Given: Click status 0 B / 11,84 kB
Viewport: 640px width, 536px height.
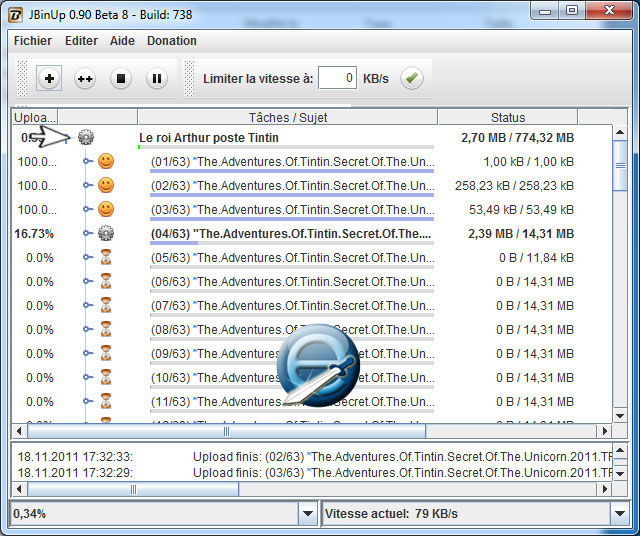Looking at the screenshot, I should pos(536,258).
